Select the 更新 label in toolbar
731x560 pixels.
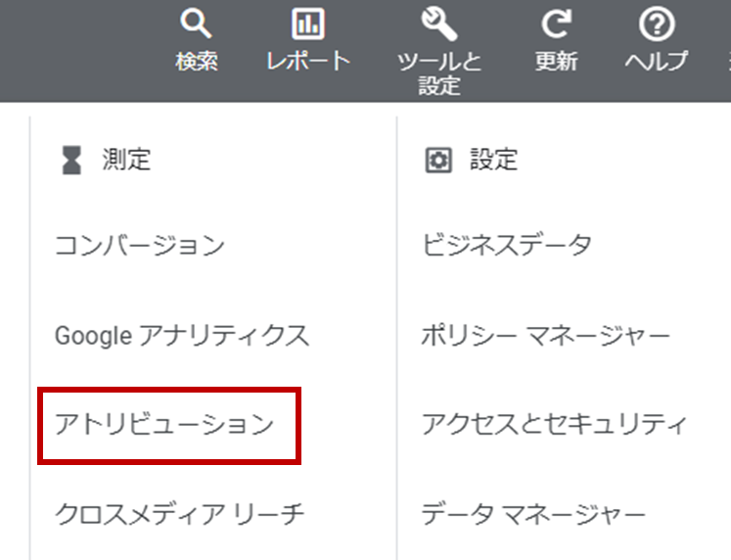click(556, 62)
